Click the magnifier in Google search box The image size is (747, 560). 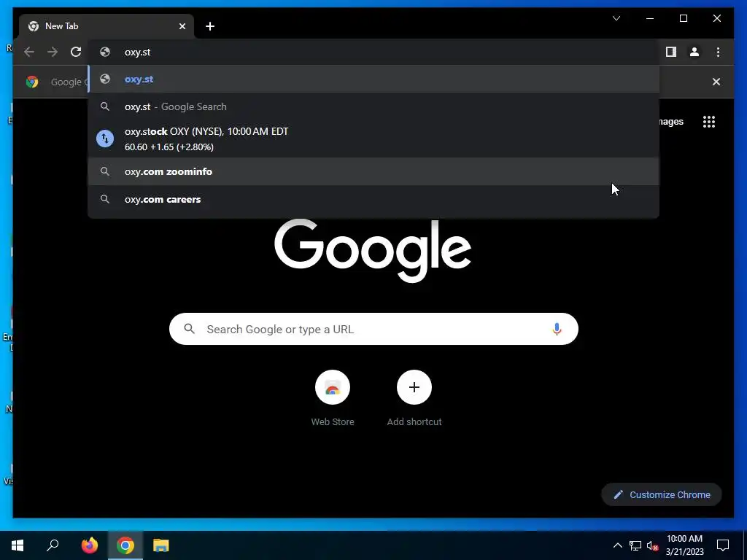click(x=189, y=329)
